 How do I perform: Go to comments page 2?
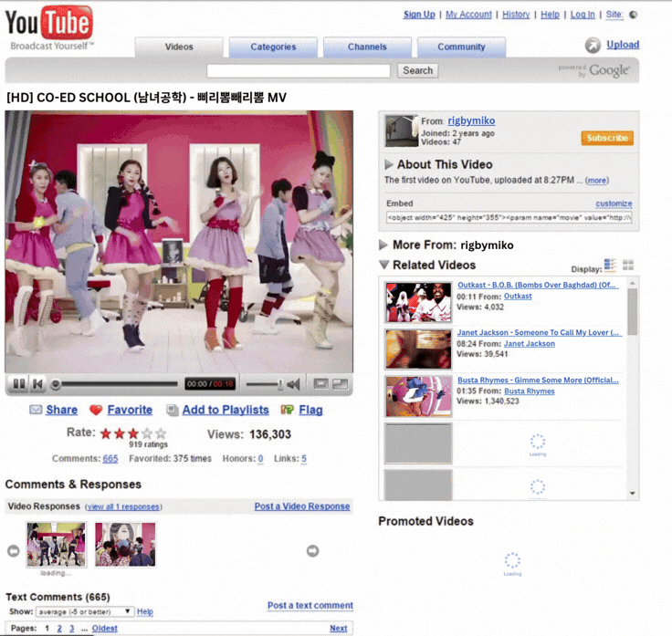click(x=59, y=629)
